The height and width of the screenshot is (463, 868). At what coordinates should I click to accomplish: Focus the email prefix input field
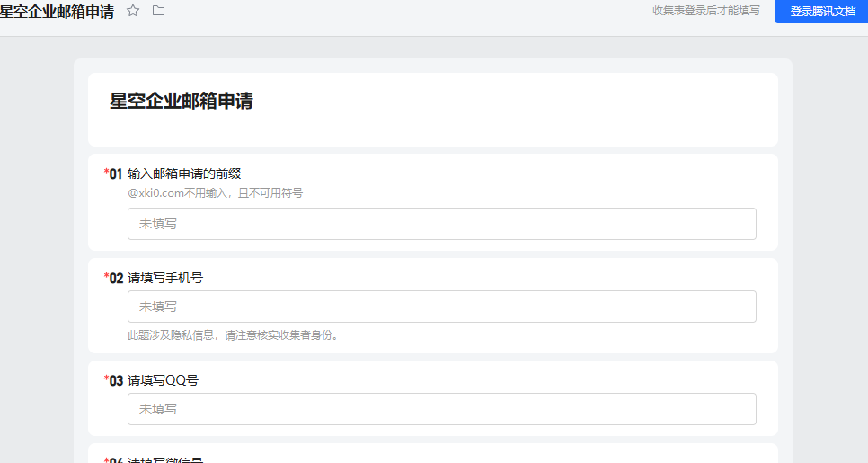point(441,224)
